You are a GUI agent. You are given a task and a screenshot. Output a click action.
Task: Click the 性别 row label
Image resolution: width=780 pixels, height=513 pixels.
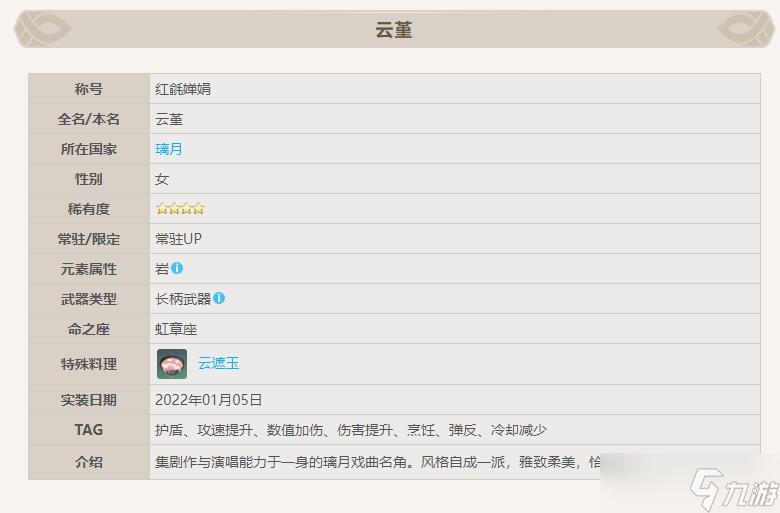click(89, 179)
